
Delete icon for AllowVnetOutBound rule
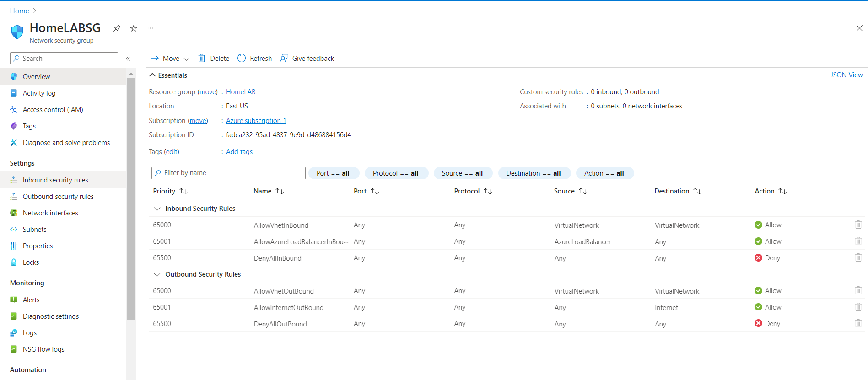coord(858,291)
